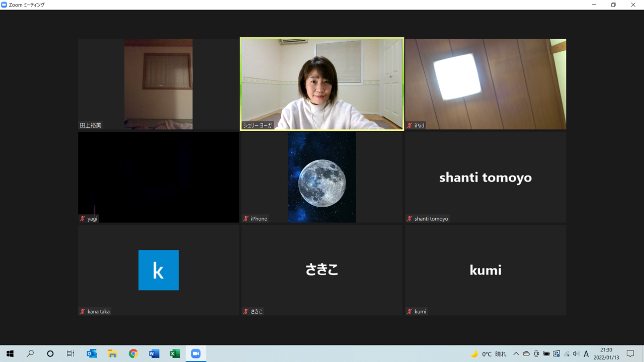Click muted mic icon beside kumi label
644x362 pixels.
coord(410,312)
